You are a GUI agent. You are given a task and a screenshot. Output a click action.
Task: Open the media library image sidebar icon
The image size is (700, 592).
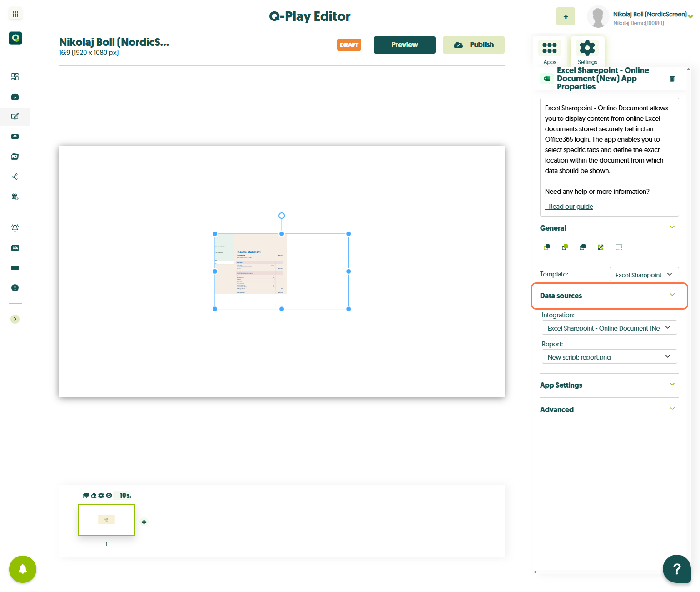pyautogui.click(x=15, y=157)
